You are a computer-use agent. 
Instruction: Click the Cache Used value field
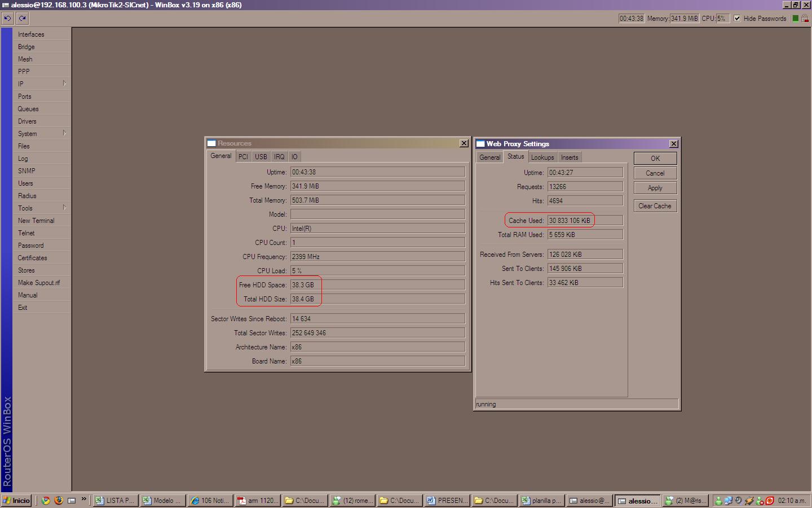coord(585,221)
